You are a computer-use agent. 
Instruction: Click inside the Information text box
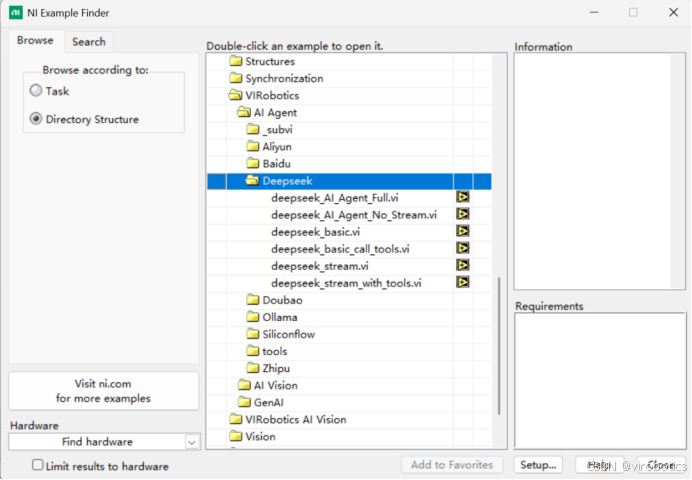coord(599,171)
